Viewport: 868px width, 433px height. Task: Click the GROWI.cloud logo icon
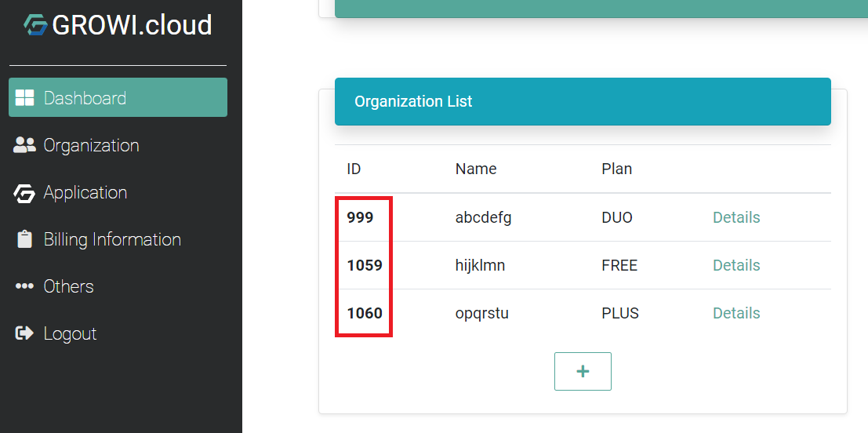[x=35, y=25]
